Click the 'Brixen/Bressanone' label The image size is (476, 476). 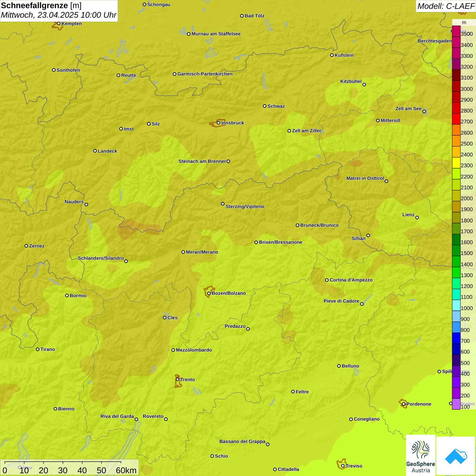click(x=280, y=242)
